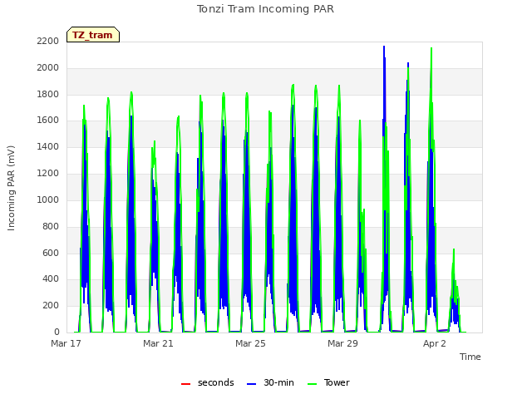The width and height of the screenshot is (532, 399).
Task: Click the red seconds legend swatch
Action: tap(185, 384)
